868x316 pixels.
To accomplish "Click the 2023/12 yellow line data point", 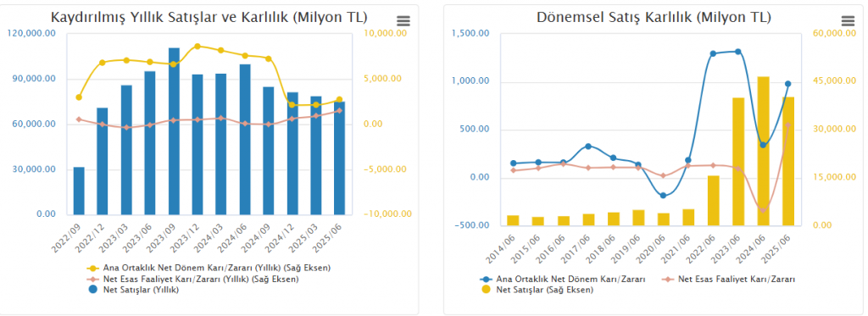I will [198, 47].
